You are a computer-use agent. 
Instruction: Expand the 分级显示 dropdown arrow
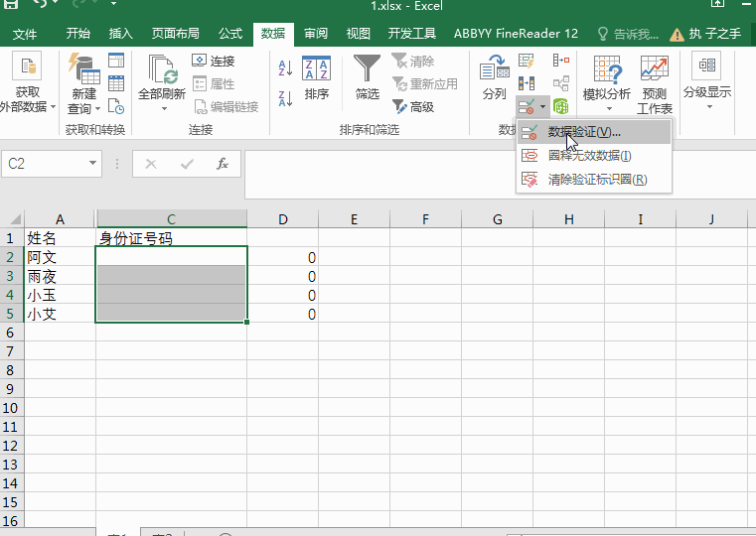coord(709,106)
